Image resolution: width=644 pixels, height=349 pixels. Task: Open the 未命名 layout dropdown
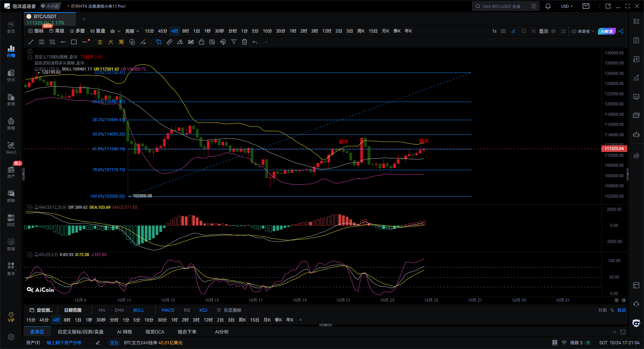point(583,31)
